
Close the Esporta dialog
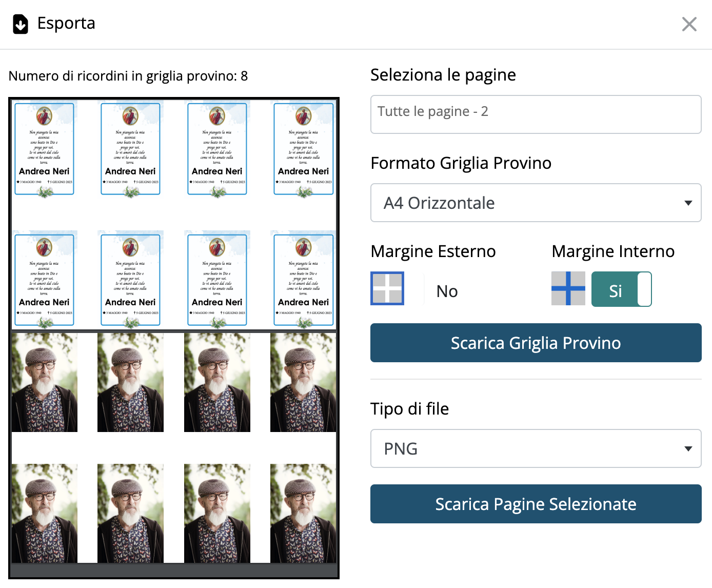689,24
